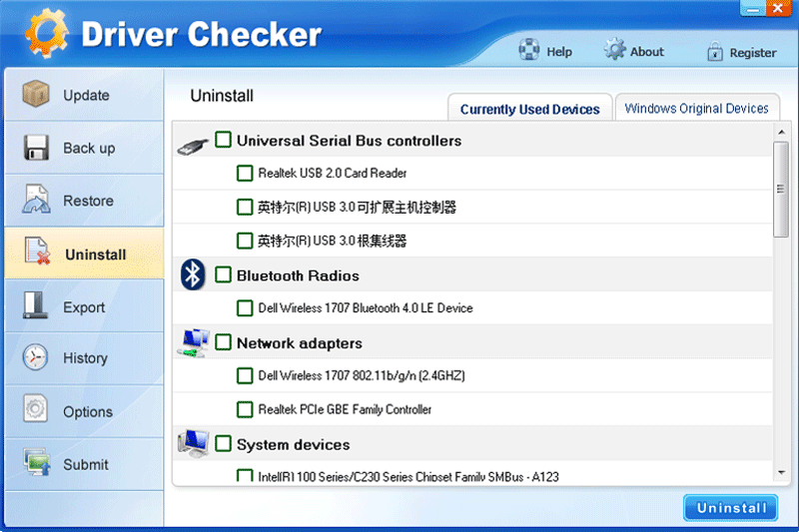Screen dimensions: 799x532
Task: Click the Register link text
Action: click(x=753, y=53)
